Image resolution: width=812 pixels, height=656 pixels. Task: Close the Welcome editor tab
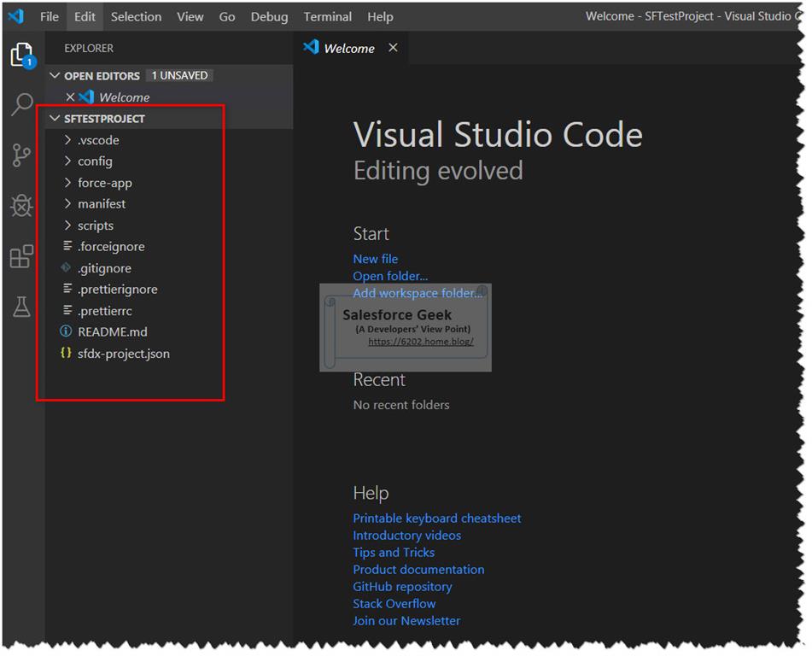[x=393, y=48]
